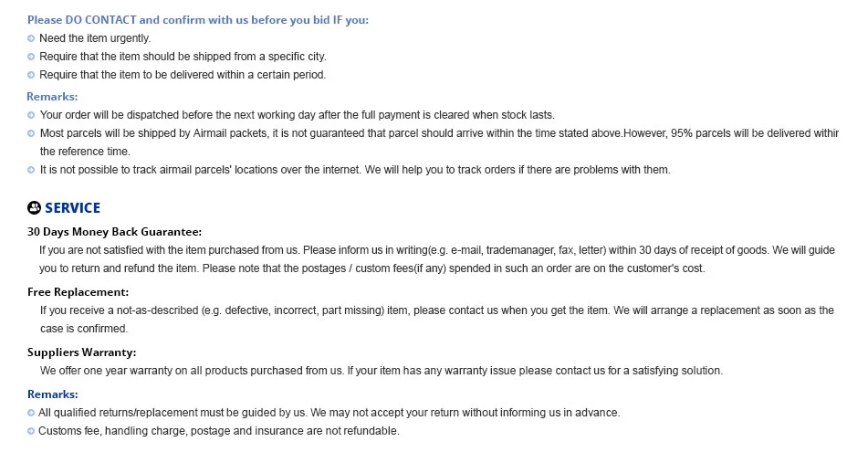Click the 'Suppliers Warranty' heading
The width and height of the screenshot is (868, 452).
click(x=81, y=352)
